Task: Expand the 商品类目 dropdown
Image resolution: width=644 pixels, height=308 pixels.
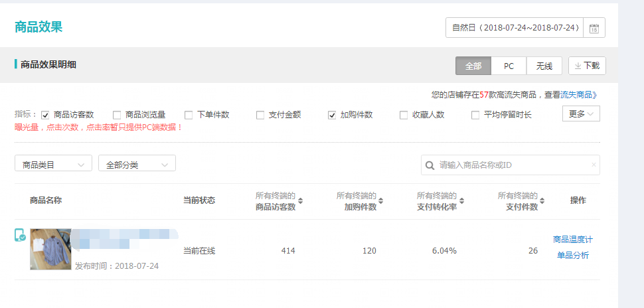Action: [x=53, y=165]
